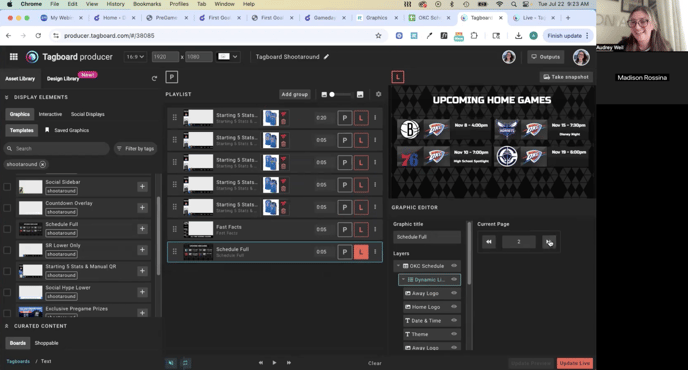This screenshot has height=370, width=688.
Task: Skip to next playlist item
Action: pyautogui.click(x=289, y=363)
